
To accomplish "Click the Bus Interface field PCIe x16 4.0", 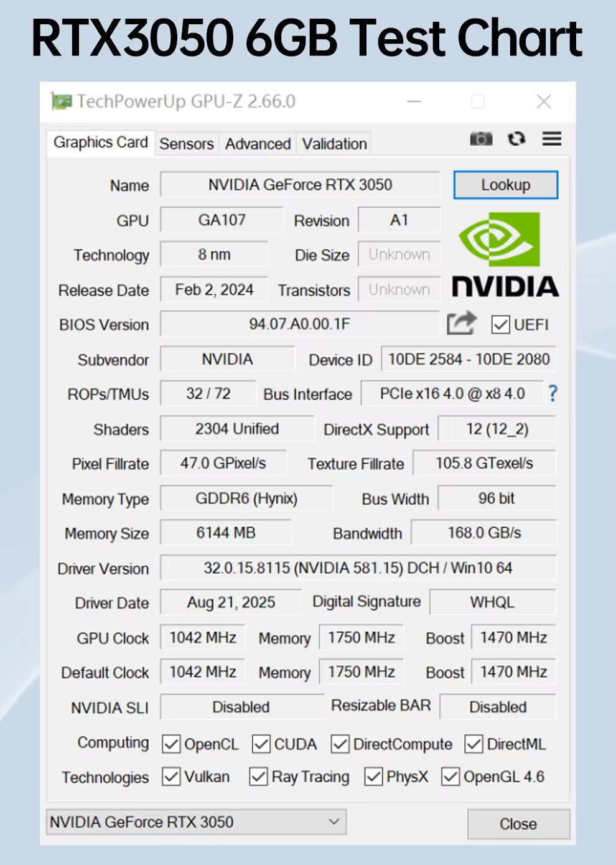I will coord(452,394).
